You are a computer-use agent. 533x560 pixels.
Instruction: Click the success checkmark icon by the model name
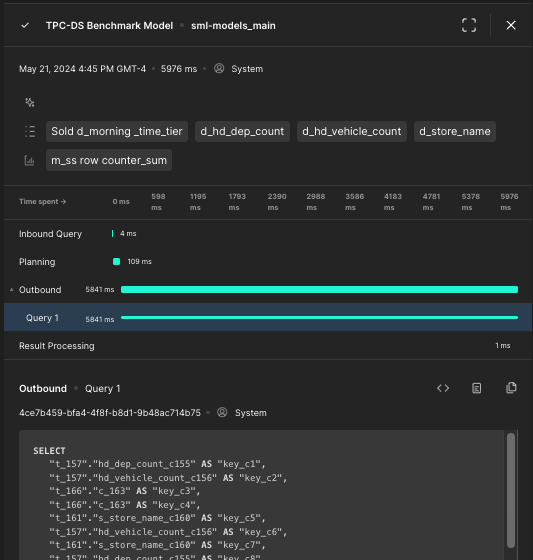[25, 26]
